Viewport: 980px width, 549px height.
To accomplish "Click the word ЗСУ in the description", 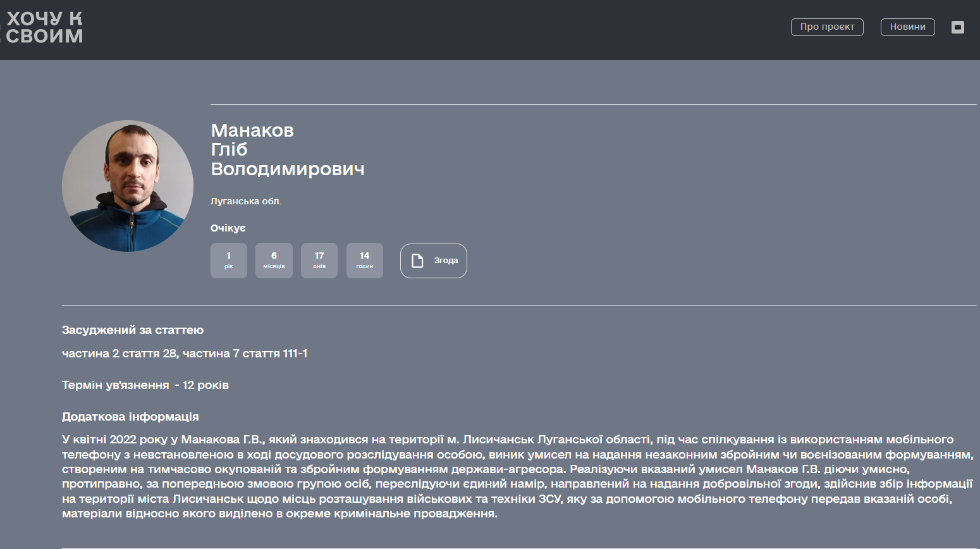I will [549, 499].
